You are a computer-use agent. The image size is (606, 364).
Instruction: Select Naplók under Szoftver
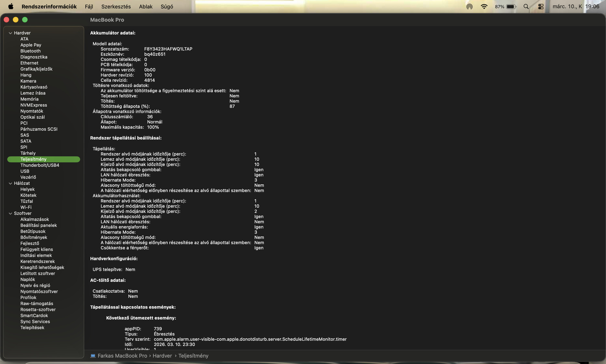coord(28,280)
